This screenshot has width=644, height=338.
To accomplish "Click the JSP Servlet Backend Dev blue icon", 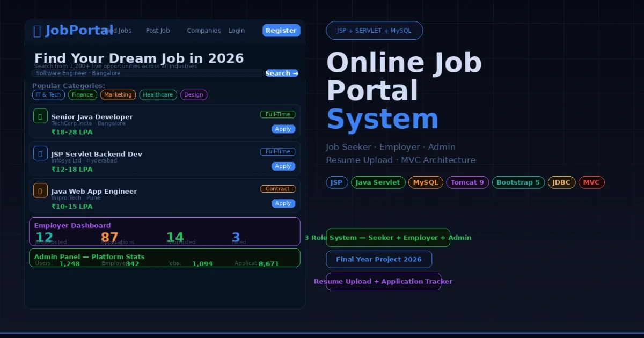I will (x=40, y=153).
